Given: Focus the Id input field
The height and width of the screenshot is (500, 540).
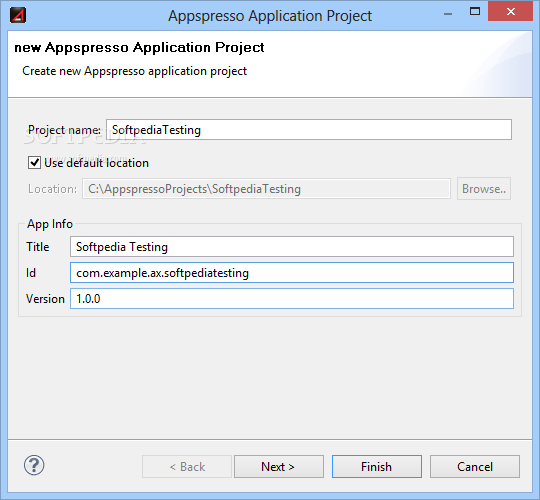Looking at the screenshot, I should click(x=292, y=273).
